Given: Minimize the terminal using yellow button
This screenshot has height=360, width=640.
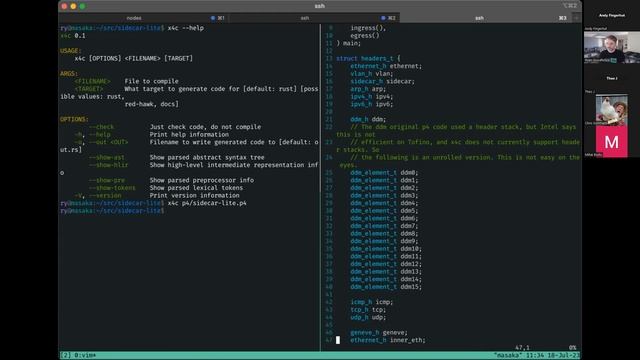Looking at the screenshot, I should 73,6.
